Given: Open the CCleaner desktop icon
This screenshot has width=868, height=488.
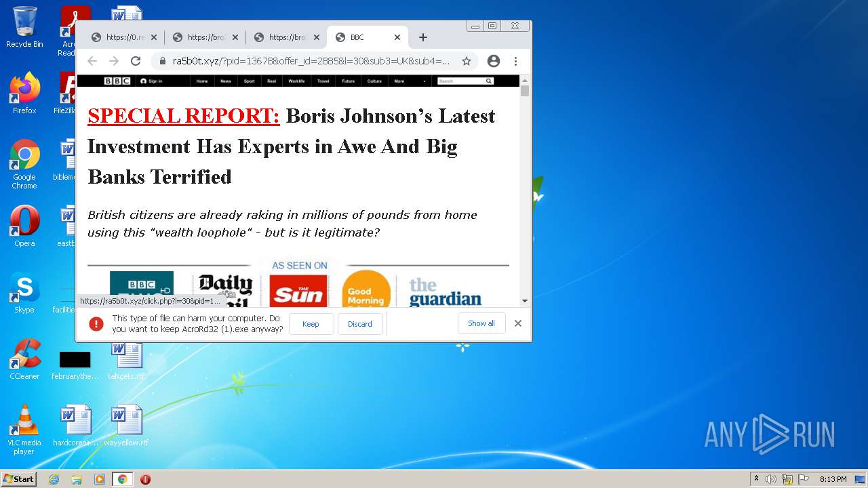Looking at the screenshot, I should (x=24, y=359).
